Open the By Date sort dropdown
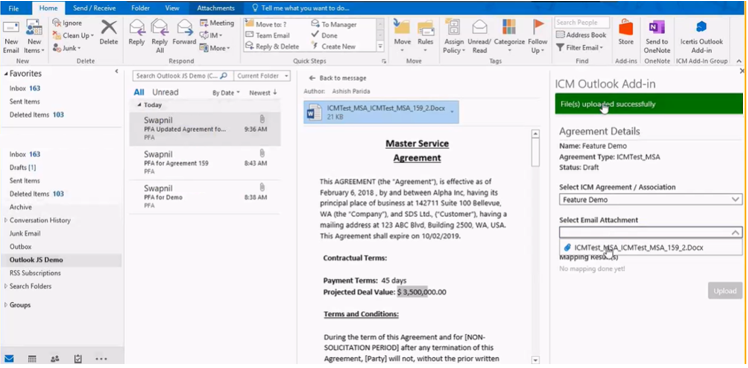The image size is (748, 368). click(226, 93)
